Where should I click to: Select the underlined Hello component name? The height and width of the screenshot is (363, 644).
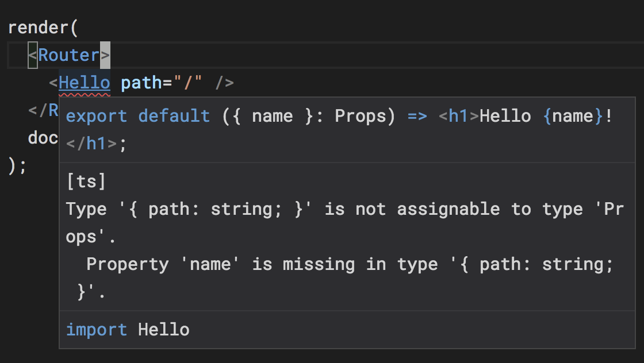coord(84,82)
